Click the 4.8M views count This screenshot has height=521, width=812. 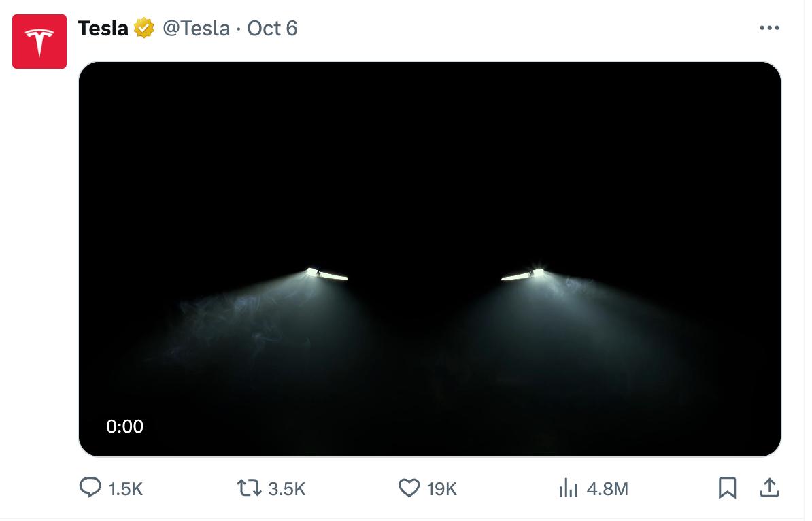607,488
